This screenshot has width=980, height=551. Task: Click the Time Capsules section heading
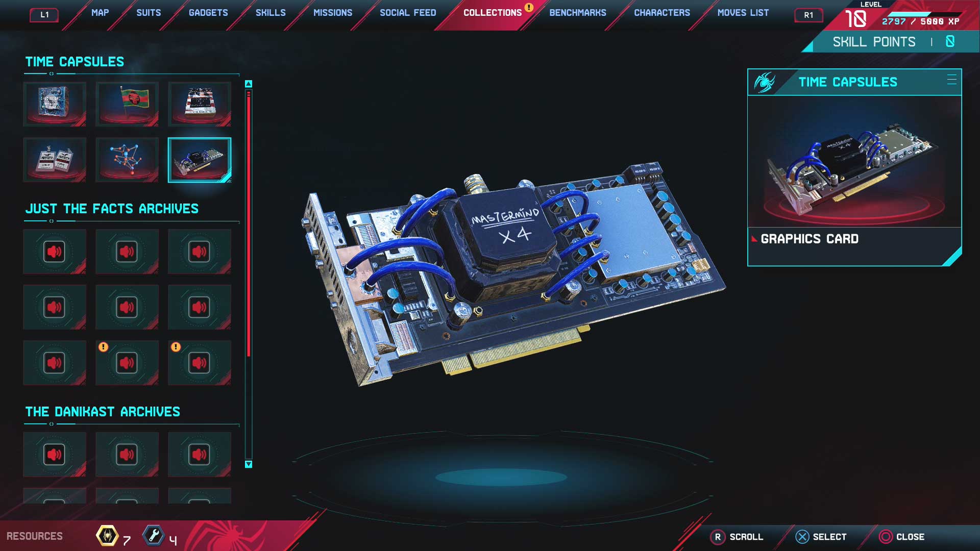[75, 62]
